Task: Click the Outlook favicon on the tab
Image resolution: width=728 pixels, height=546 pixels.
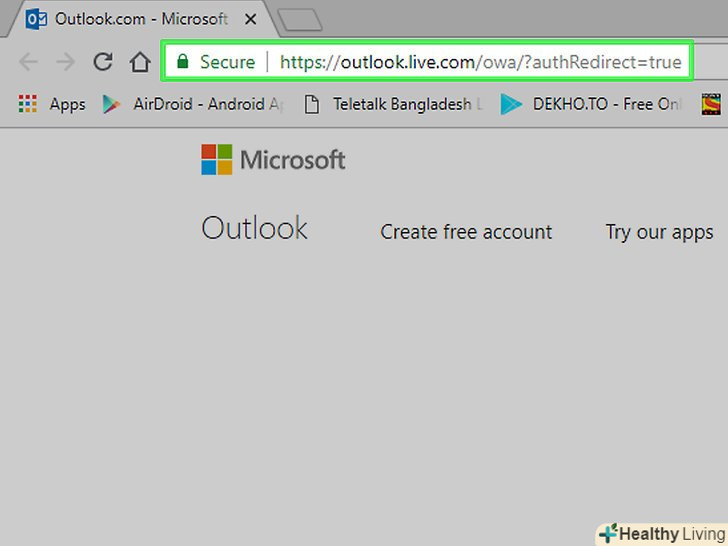Action: tap(36, 20)
